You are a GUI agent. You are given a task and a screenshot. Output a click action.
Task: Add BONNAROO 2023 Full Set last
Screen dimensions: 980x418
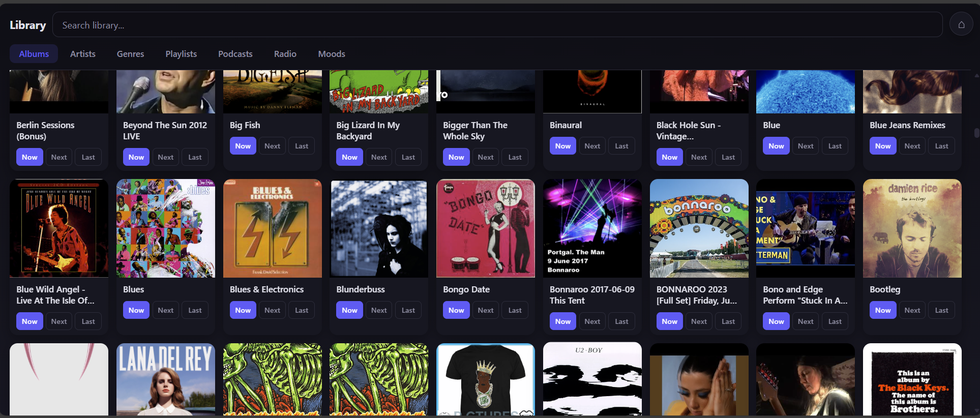pyautogui.click(x=728, y=321)
